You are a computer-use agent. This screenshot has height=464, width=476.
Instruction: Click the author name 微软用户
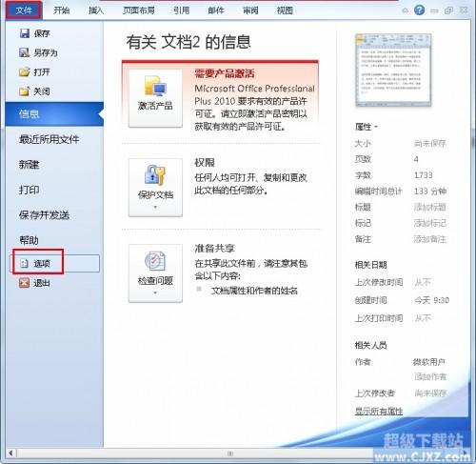point(429,362)
